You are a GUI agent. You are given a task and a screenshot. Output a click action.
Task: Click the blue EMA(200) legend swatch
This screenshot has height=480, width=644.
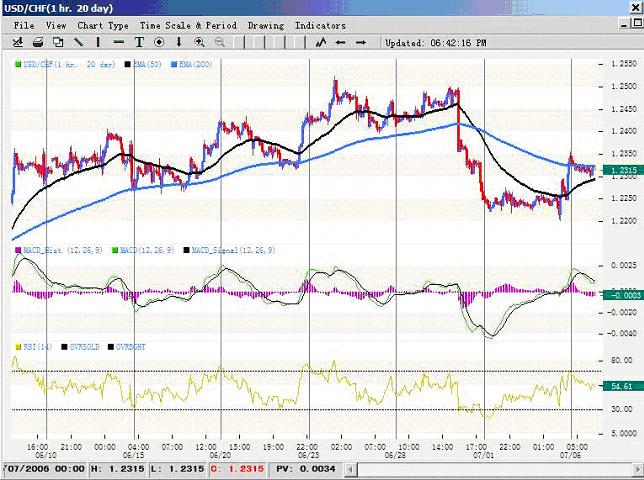click(174, 64)
